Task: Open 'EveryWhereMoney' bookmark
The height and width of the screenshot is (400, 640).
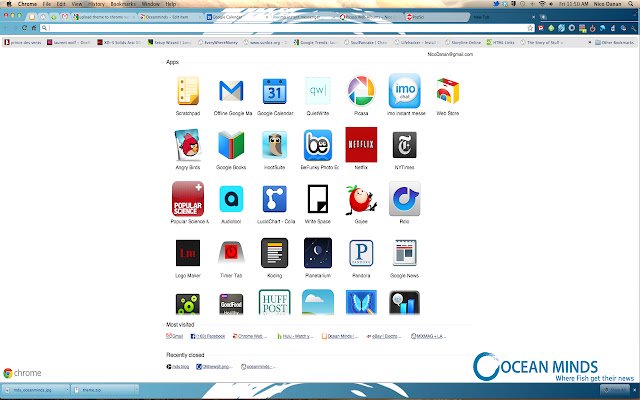Action: 218,42
